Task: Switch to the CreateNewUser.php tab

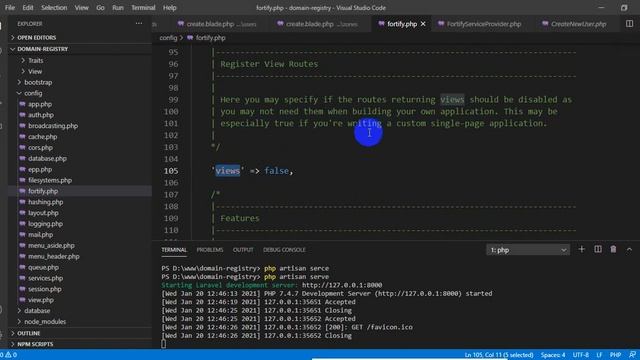Action: pos(575,24)
